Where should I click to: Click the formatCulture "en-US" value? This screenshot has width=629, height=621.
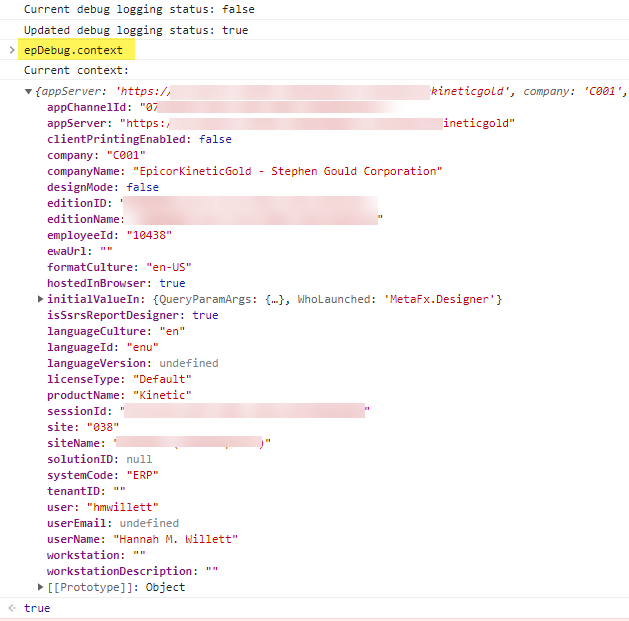coord(169,267)
